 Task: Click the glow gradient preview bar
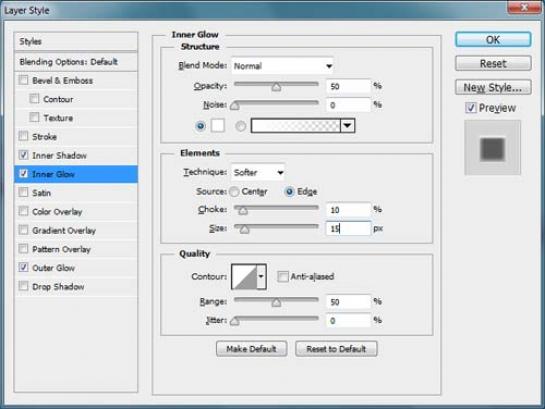[295, 126]
